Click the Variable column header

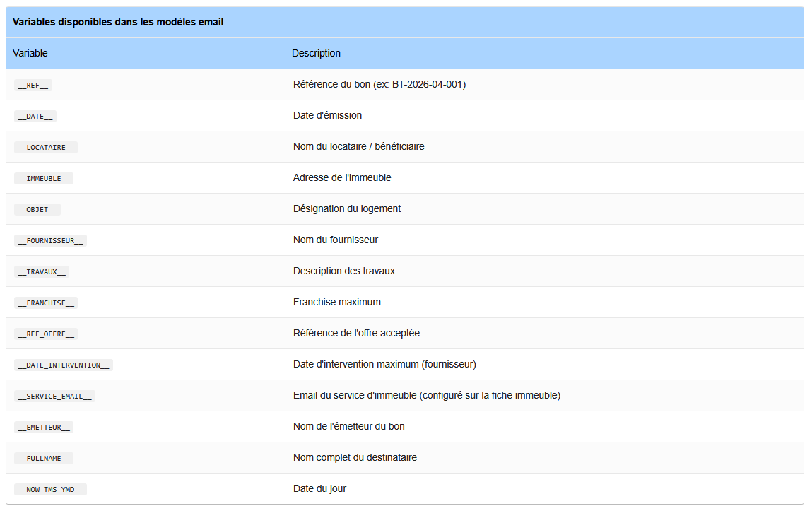[30, 53]
